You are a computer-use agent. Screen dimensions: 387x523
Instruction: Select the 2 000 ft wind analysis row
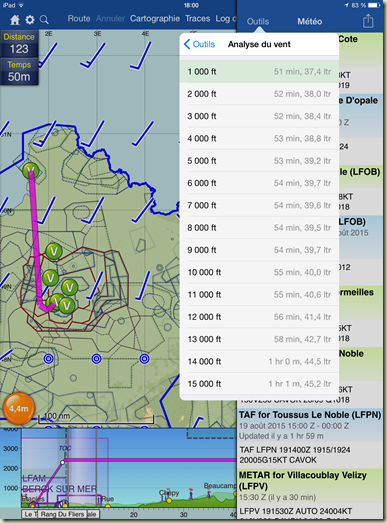[259, 94]
